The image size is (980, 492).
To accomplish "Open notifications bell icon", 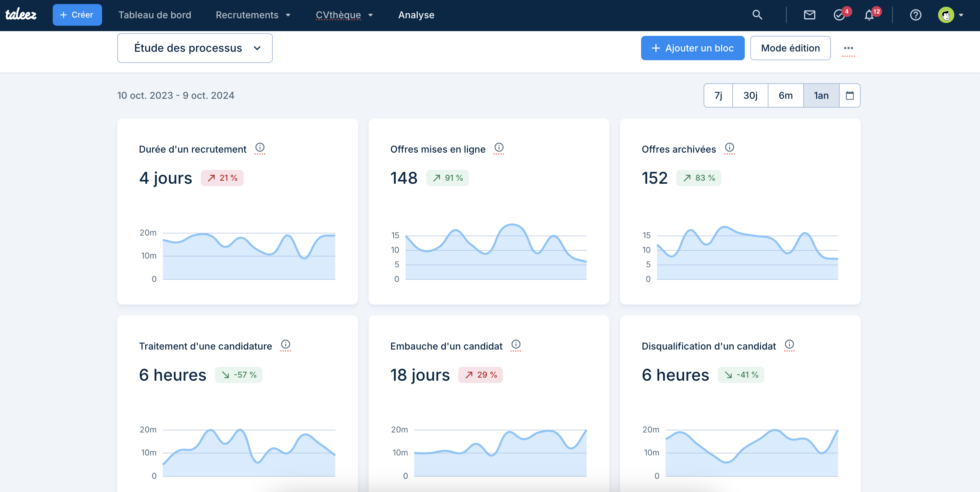I will coord(869,15).
